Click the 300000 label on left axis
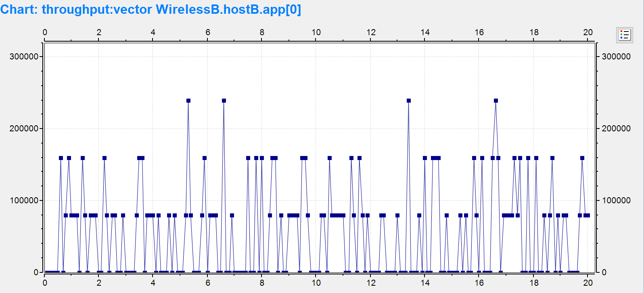The height and width of the screenshot is (293, 644). point(24,57)
